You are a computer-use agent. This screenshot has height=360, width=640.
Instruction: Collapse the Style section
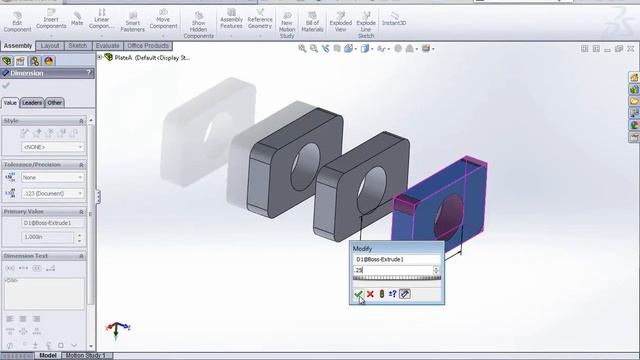coord(81,121)
